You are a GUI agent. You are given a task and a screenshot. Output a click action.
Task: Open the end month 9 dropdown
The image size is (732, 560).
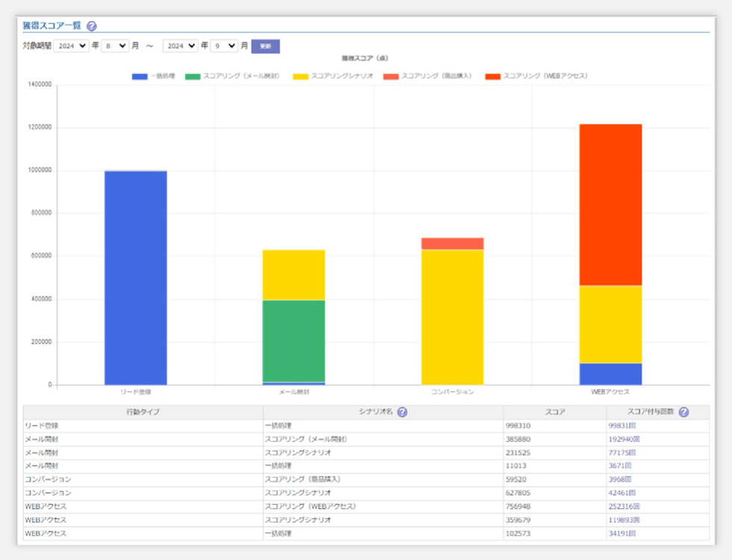[224, 46]
